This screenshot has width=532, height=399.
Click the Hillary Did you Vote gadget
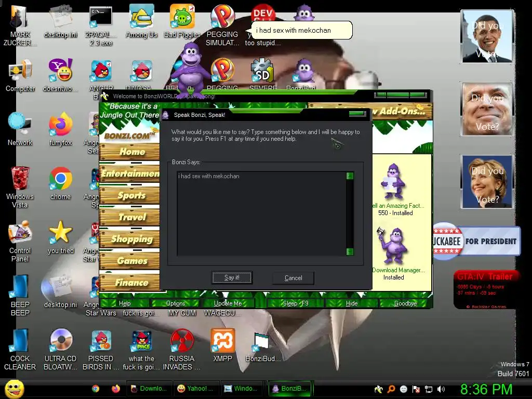(x=487, y=182)
